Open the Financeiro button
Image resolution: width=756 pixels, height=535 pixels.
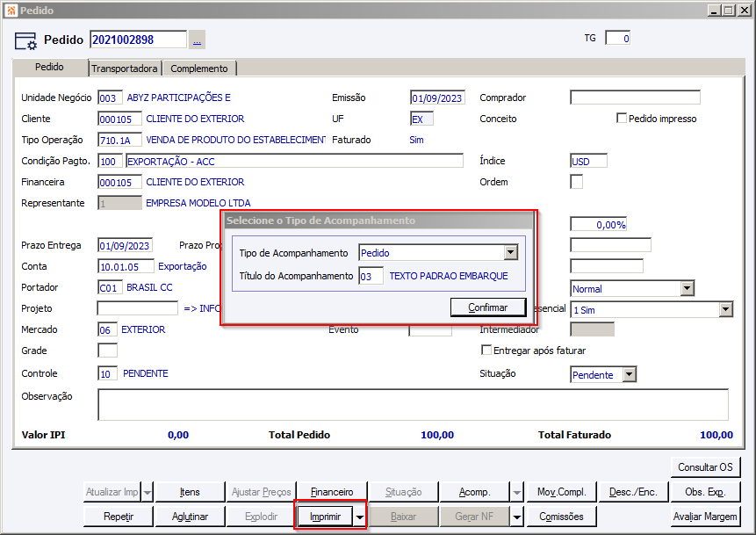332,492
